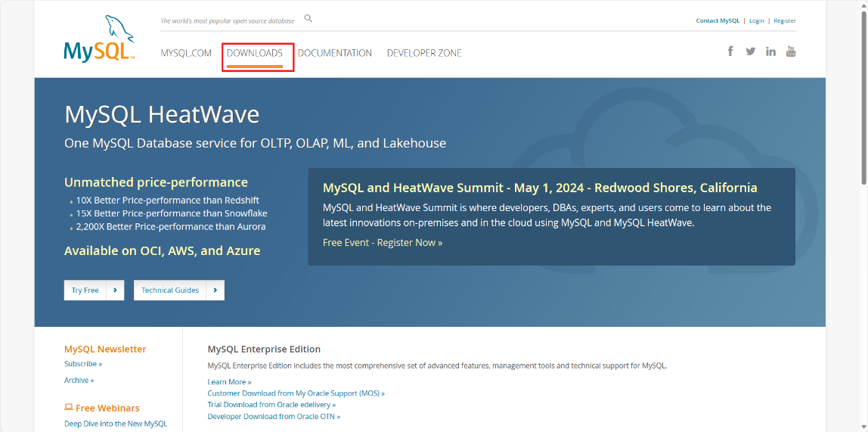This screenshot has height=432, width=868.
Task: Select the DOWNLOADS tab
Action: point(255,53)
